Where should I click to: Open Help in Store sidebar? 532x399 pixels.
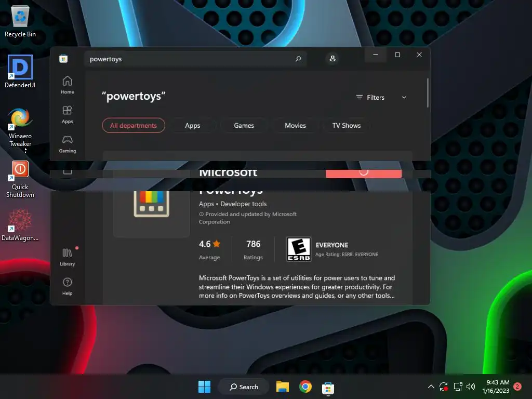point(67,286)
